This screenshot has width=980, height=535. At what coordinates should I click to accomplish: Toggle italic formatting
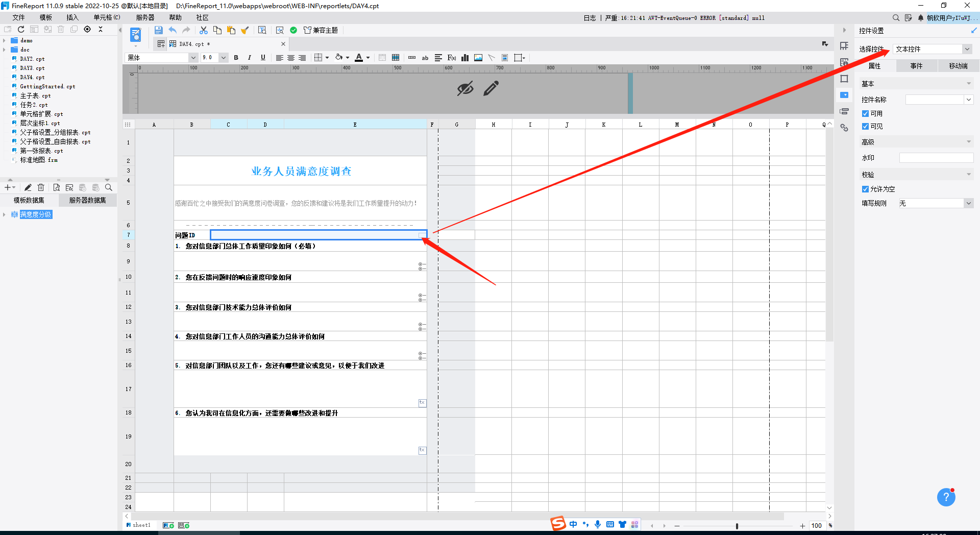point(249,58)
